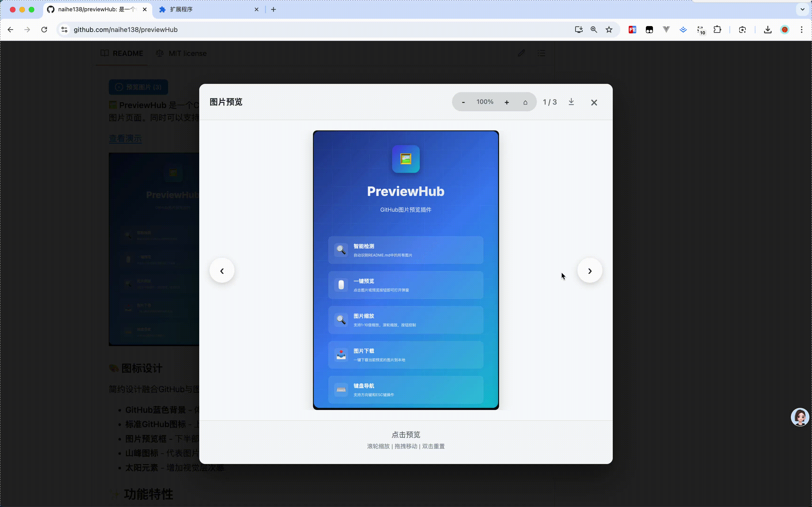This screenshot has height=507, width=812.
Task: Click the 1 / 3 image counter
Action: click(x=550, y=102)
